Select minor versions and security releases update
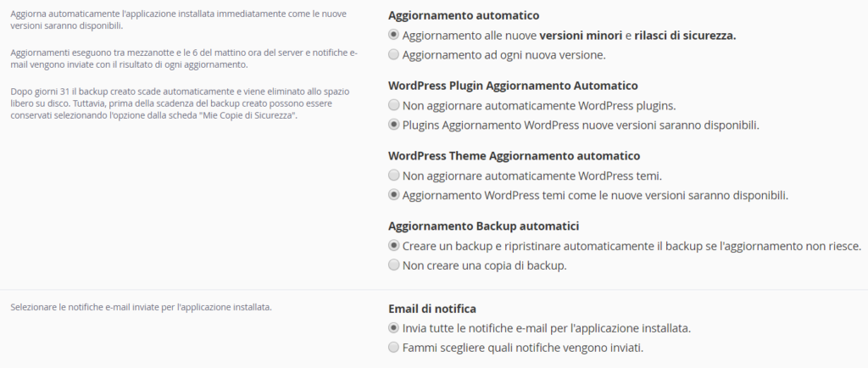 (393, 36)
